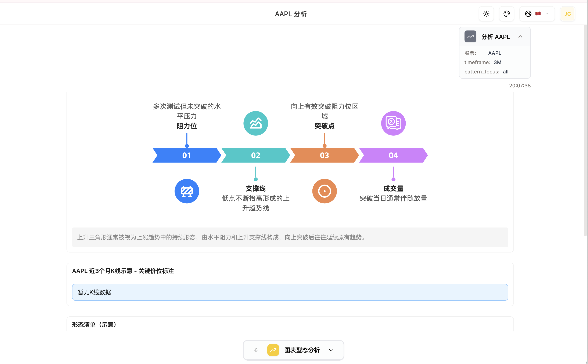Click the yellow trend icon in bottom bar
Image resolution: width=588 pixels, height=364 pixels.
273,350
